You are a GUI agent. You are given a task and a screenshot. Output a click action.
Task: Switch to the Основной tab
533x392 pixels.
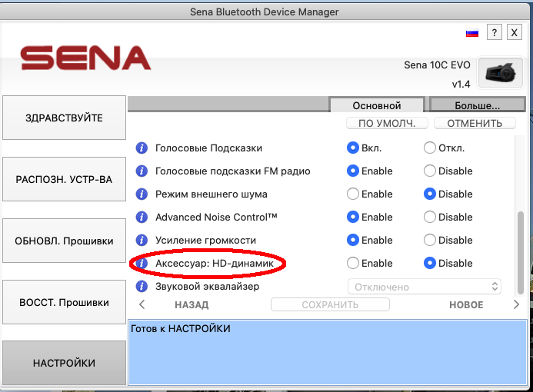[377, 105]
